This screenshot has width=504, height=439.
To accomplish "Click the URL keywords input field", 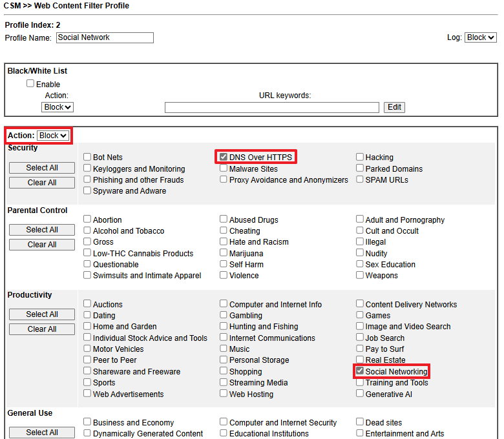I will (271, 107).
